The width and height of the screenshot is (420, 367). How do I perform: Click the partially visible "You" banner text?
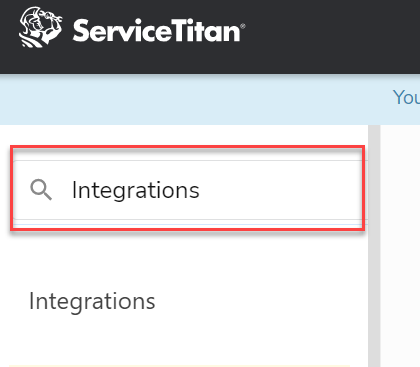click(x=406, y=98)
